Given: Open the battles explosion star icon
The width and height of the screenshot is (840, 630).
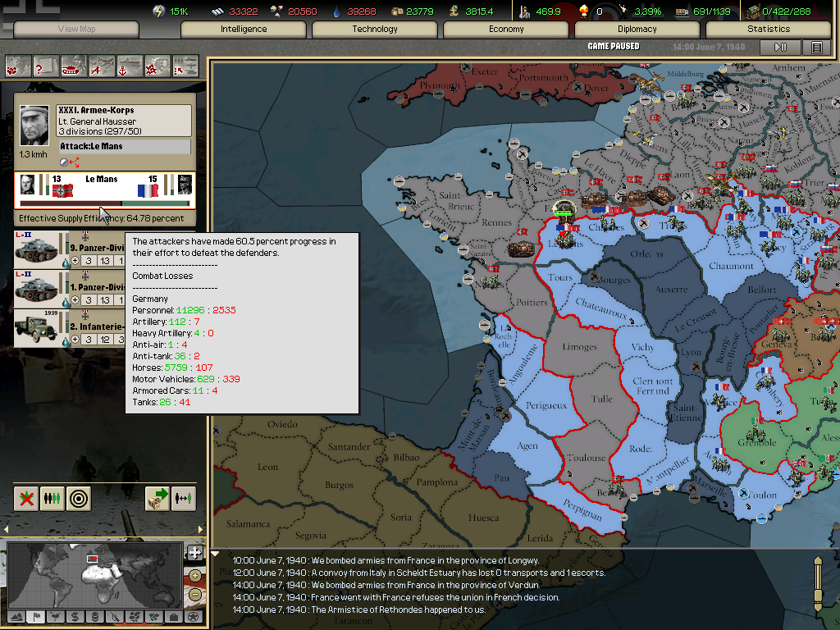Looking at the screenshot, I should coord(157,67).
